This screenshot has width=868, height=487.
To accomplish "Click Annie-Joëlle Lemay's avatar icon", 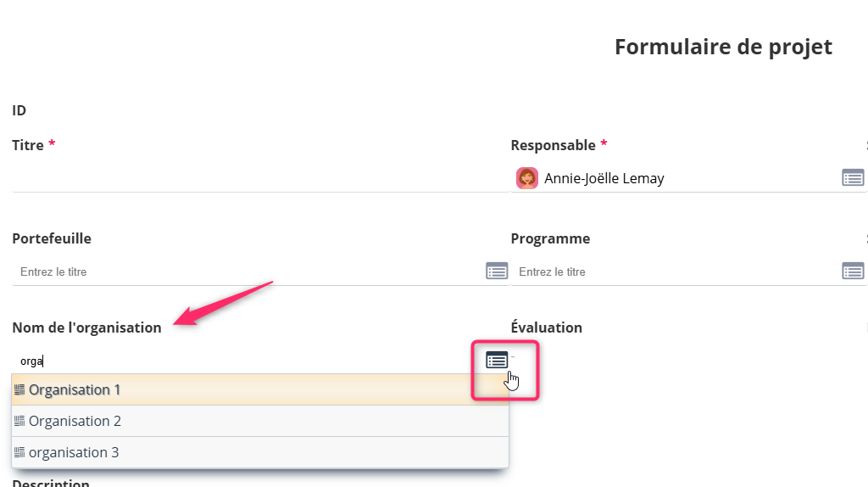I will pos(527,178).
